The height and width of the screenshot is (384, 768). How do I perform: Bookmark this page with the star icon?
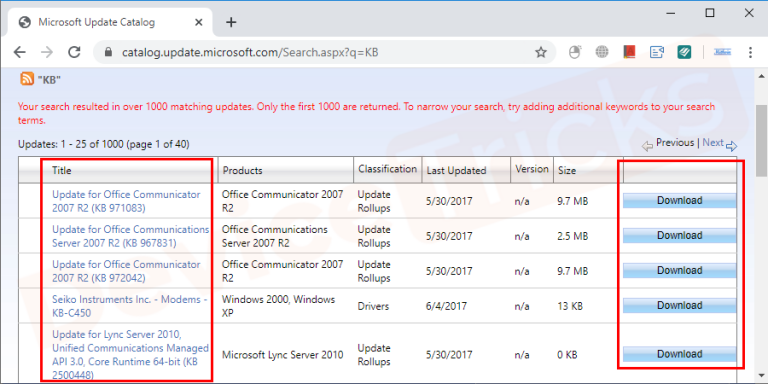point(541,52)
